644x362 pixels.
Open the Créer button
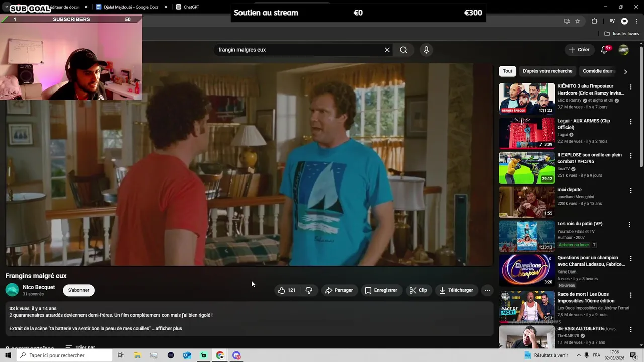coord(579,50)
